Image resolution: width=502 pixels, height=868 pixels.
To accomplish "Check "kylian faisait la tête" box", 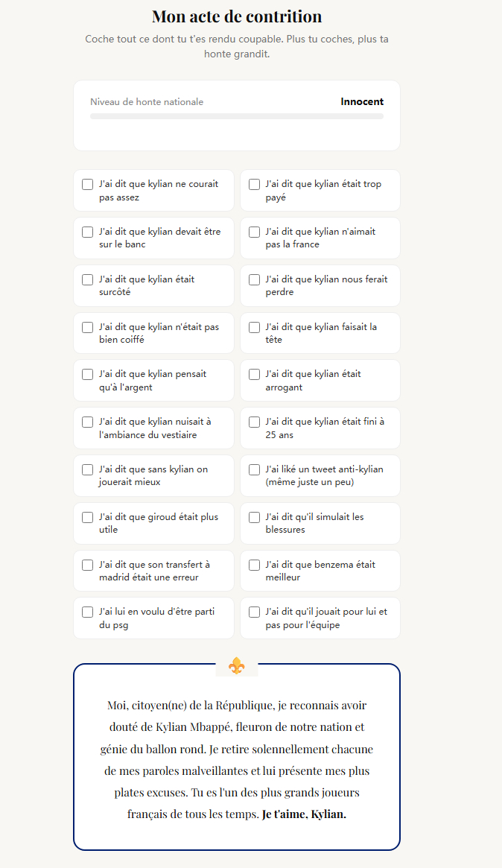I will click(254, 327).
